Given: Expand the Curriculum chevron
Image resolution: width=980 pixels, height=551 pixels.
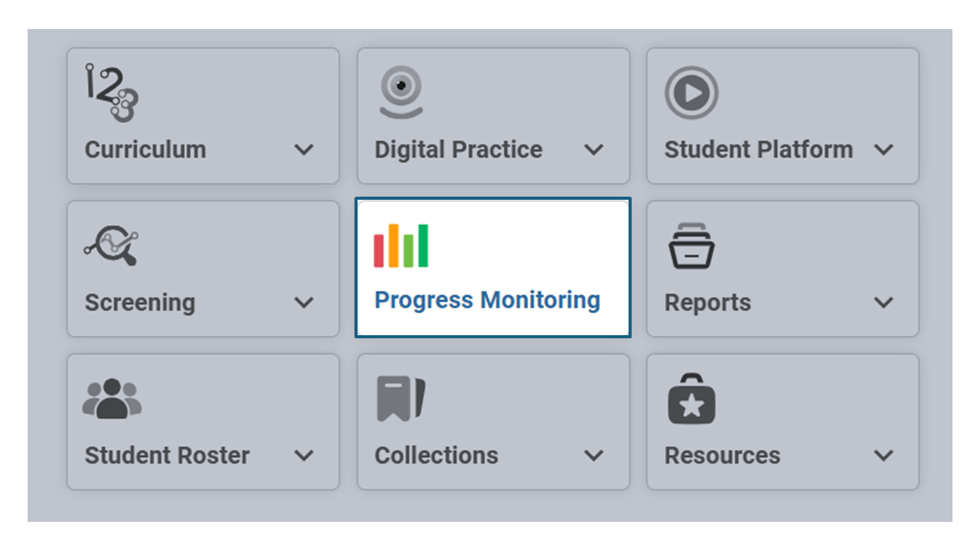Looking at the screenshot, I should click(x=304, y=150).
